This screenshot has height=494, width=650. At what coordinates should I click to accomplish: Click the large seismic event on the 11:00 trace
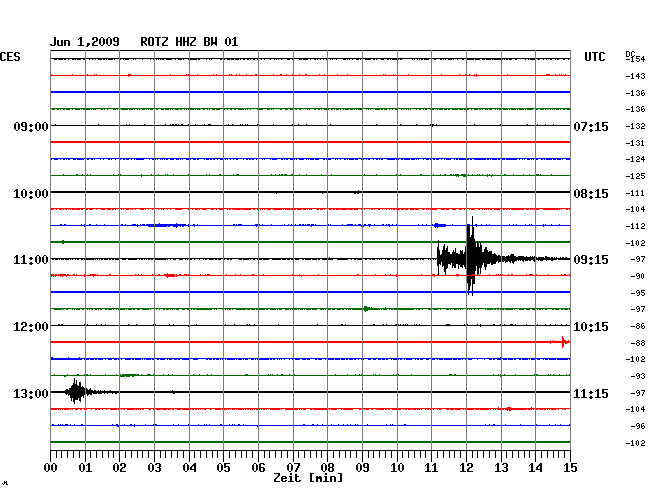click(471, 258)
